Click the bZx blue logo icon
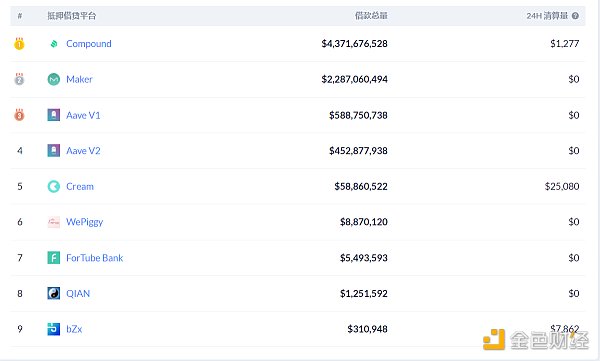Screen dimensions: 600x361 [54, 329]
